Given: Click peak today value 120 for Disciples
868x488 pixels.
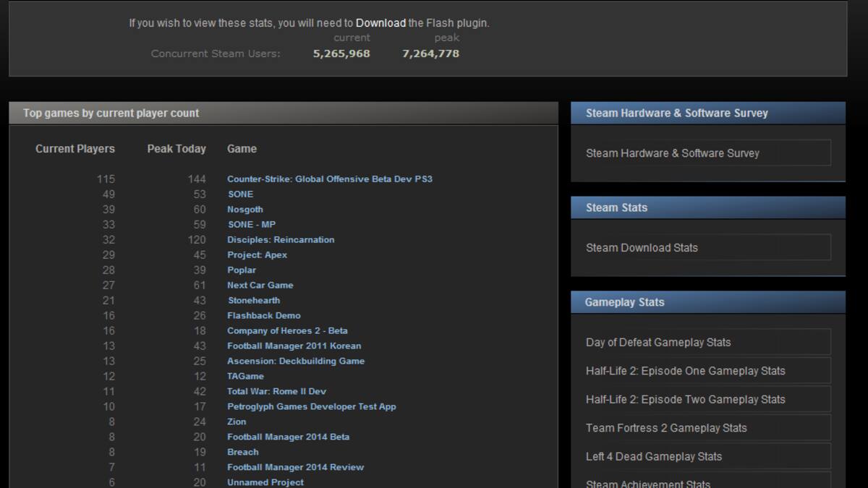Looking at the screenshot, I should pos(197,239).
